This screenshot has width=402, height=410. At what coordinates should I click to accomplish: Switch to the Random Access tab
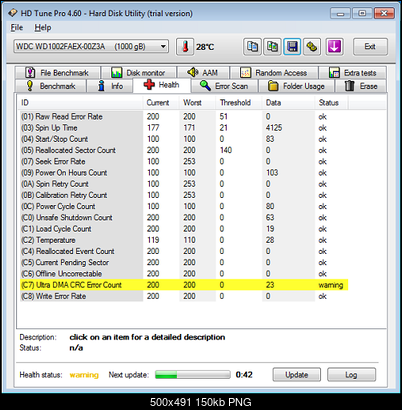pos(274,72)
